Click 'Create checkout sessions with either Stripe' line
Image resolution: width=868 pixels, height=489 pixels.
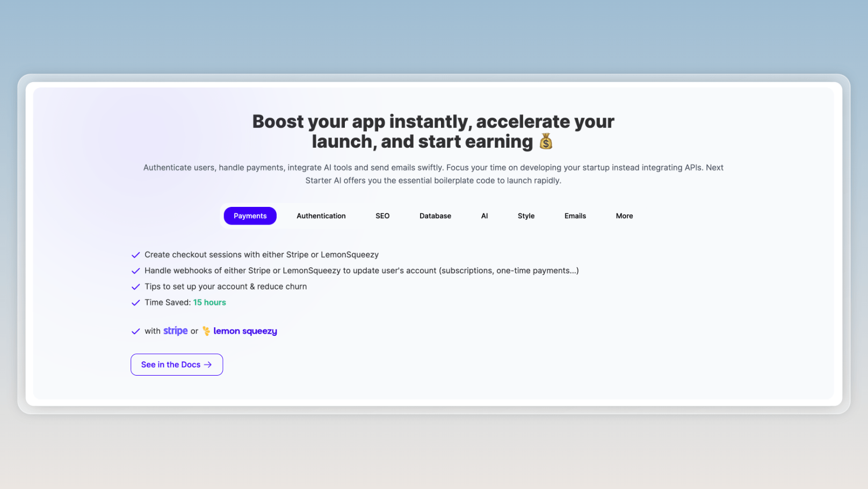[x=262, y=255]
